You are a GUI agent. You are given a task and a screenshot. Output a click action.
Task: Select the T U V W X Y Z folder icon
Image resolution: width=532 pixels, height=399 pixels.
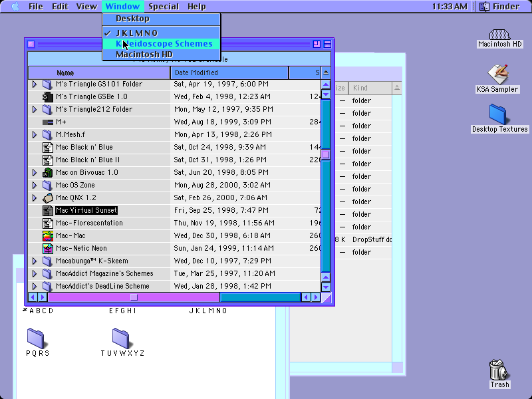click(x=121, y=338)
